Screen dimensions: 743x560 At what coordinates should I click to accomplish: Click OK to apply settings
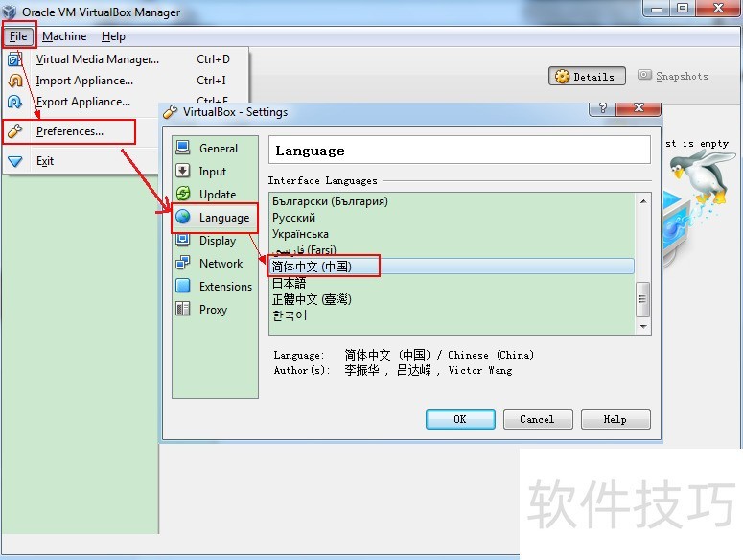pyautogui.click(x=460, y=419)
